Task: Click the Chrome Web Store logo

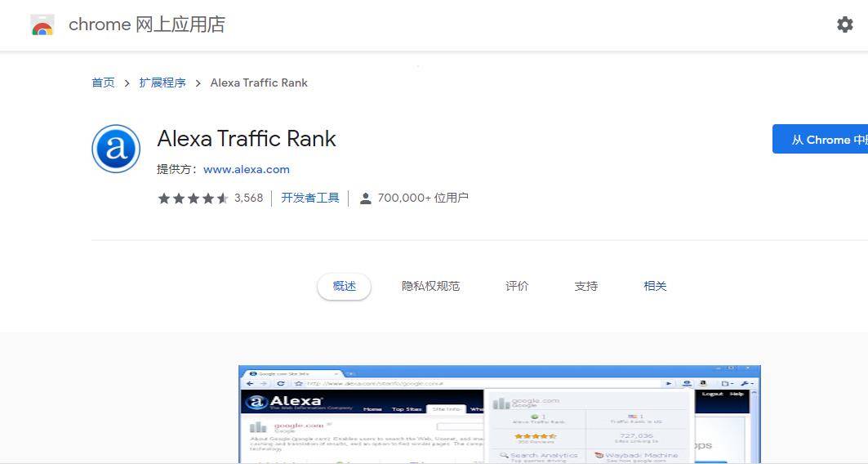Action: (x=42, y=25)
